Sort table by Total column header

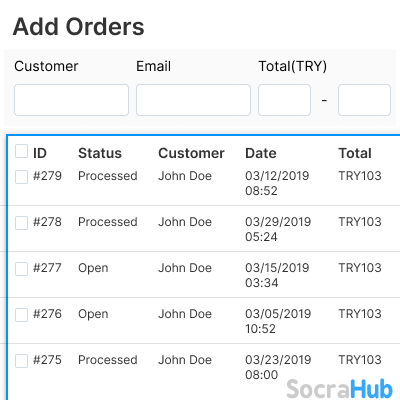point(355,153)
